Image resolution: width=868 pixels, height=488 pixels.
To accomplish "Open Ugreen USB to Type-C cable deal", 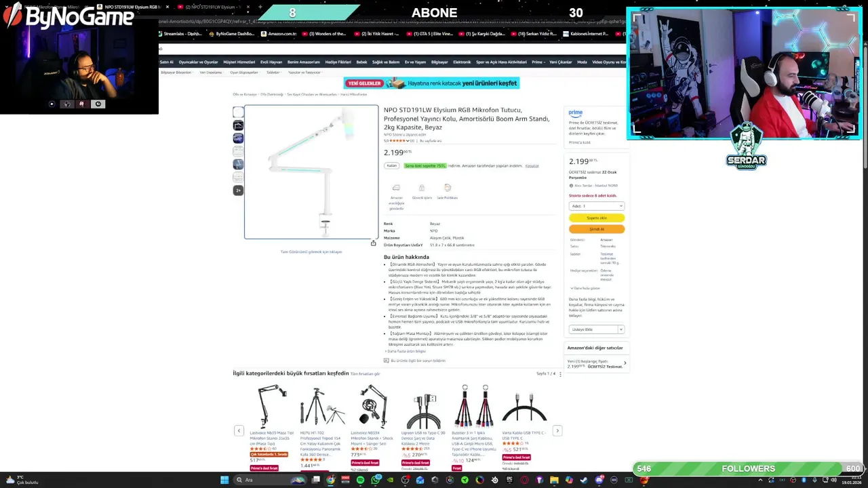I will pyautogui.click(x=423, y=427).
